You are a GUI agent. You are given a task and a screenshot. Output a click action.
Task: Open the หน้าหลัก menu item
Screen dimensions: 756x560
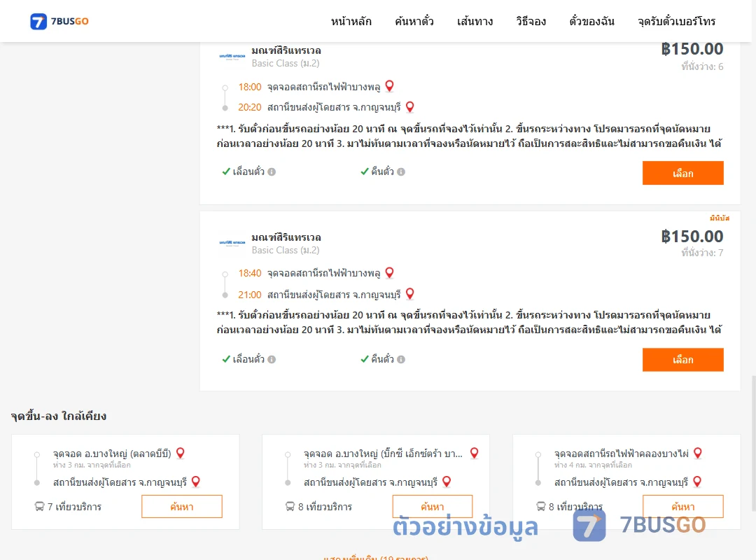[x=351, y=21]
